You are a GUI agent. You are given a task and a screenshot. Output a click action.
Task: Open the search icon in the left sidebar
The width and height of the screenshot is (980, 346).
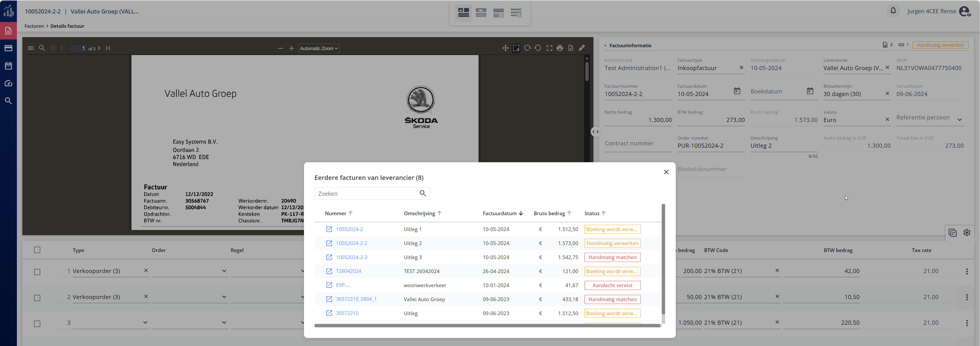click(8, 101)
